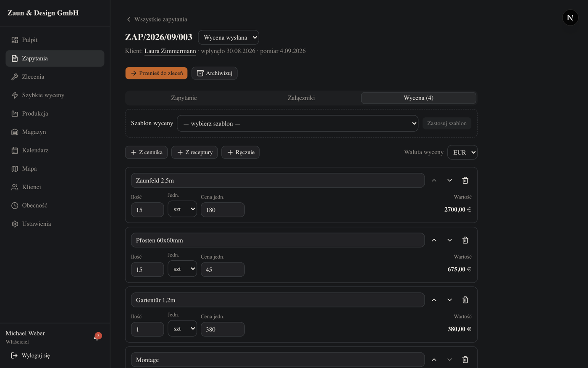The height and width of the screenshot is (368, 588).
Task: Click the Cena jedn. field for Zaunfeld 2,5m
Action: coord(223,210)
